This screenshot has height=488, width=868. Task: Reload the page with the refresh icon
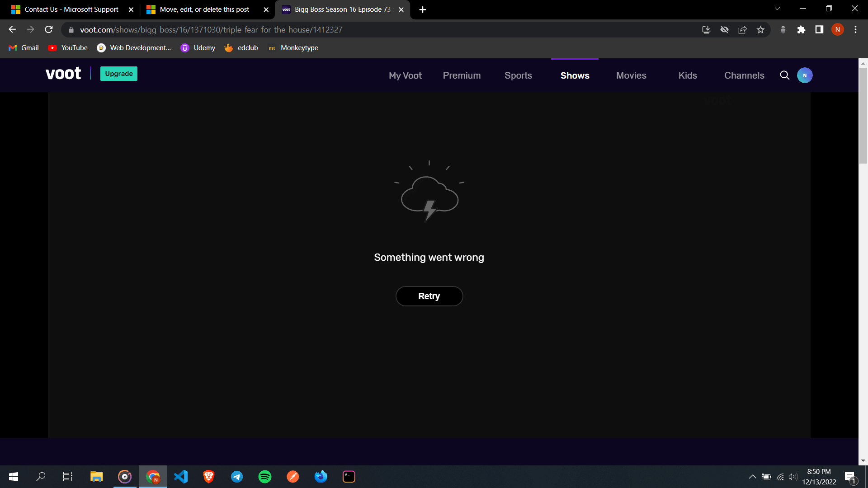49,30
